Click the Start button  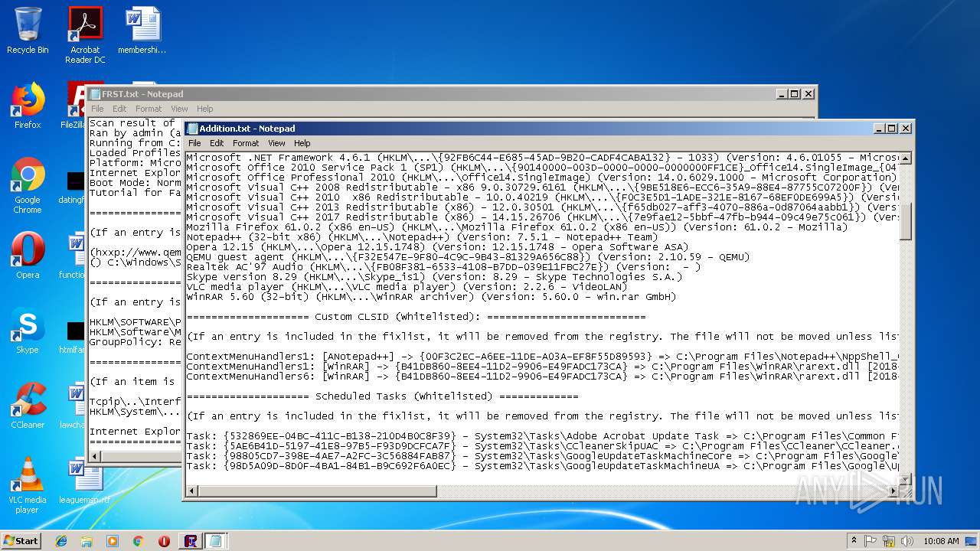tap(21, 541)
